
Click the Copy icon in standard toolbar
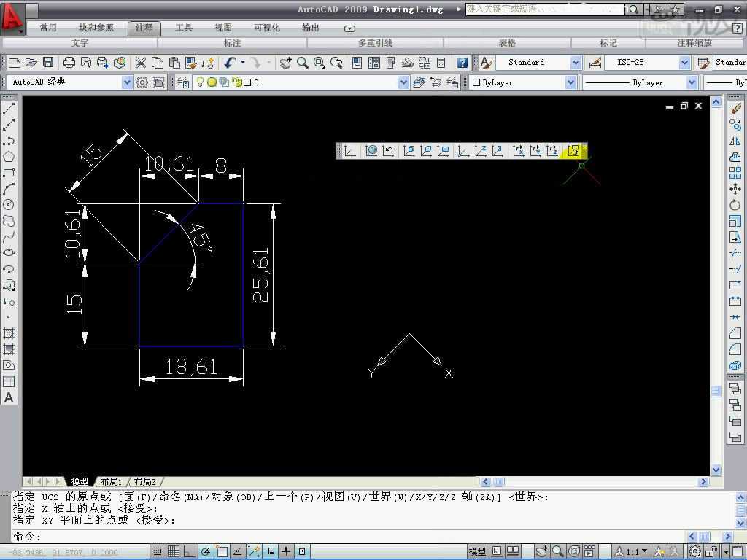point(158,63)
